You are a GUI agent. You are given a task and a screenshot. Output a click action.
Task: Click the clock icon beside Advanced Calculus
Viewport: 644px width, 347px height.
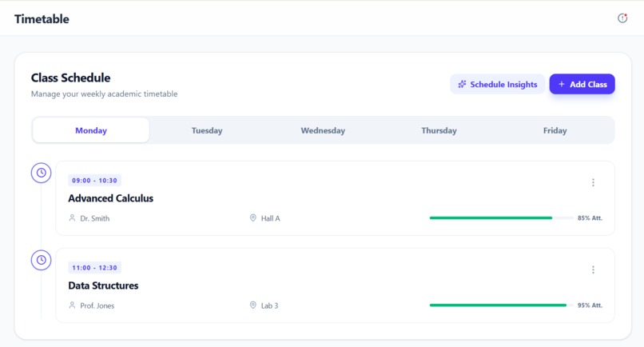[41, 173]
